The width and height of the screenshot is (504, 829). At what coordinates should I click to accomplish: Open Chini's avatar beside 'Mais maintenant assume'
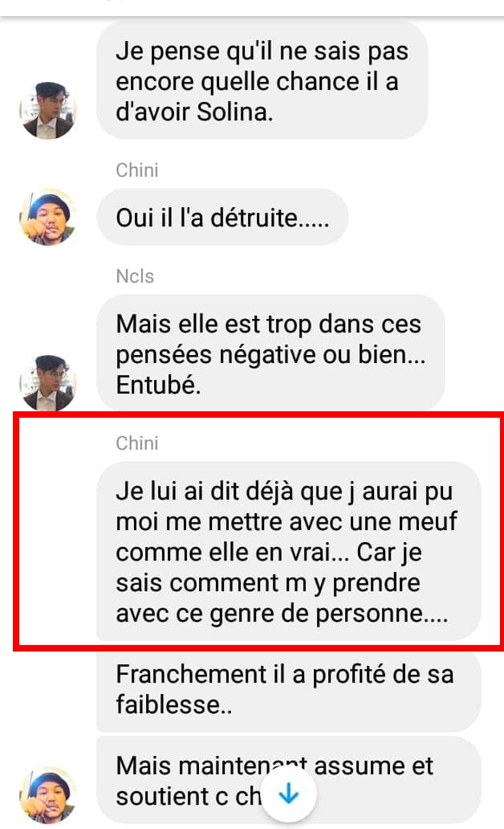[48, 795]
